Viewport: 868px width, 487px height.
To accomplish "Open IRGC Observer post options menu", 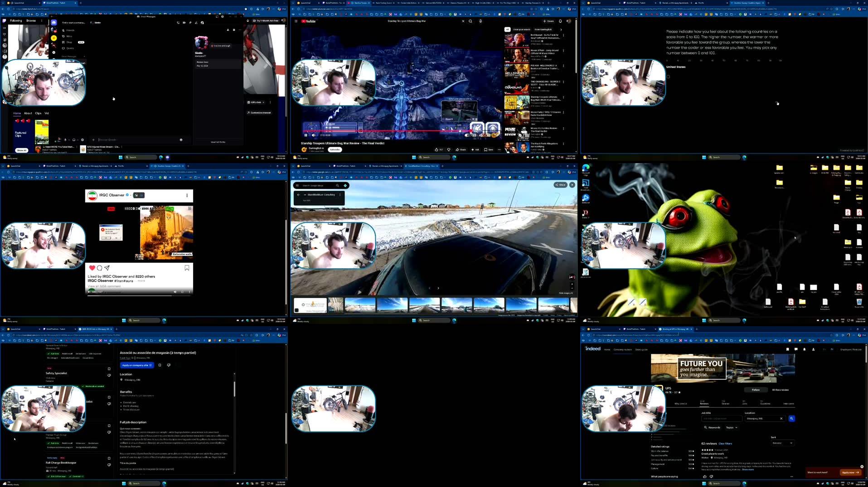I will 187,195.
